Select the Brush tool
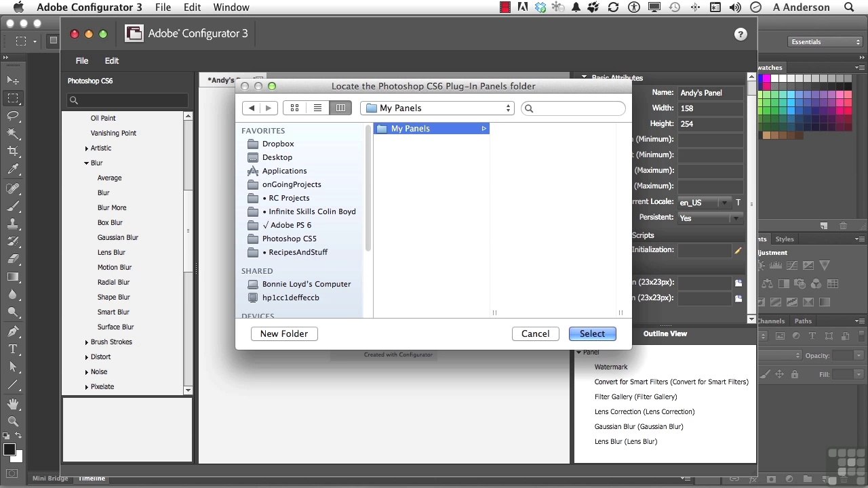This screenshot has height=488, width=868. (13, 205)
